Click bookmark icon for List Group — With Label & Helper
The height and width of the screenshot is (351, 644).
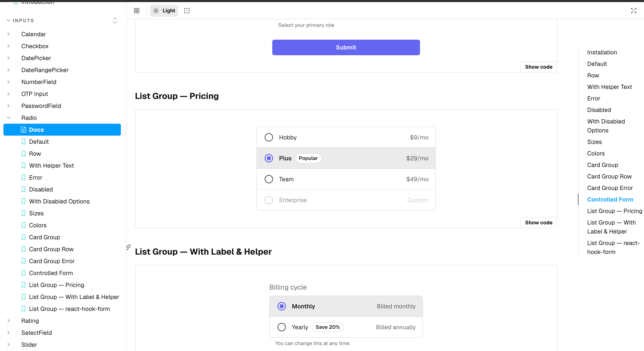pos(23,297)
